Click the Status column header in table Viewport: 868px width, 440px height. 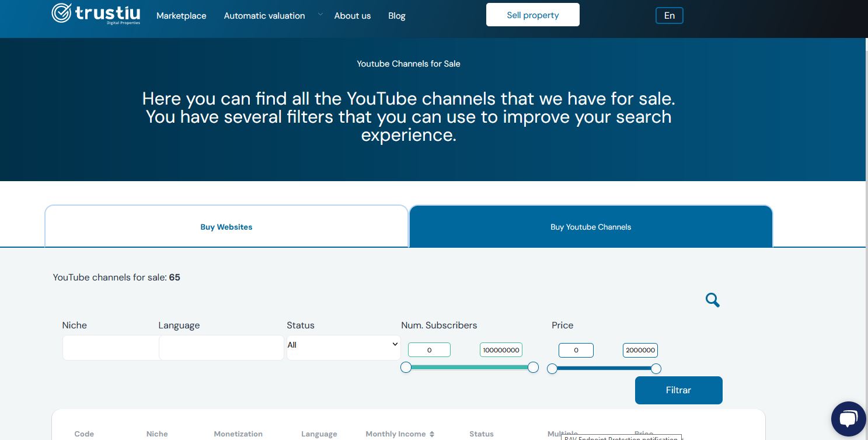[x=482, y=434]
